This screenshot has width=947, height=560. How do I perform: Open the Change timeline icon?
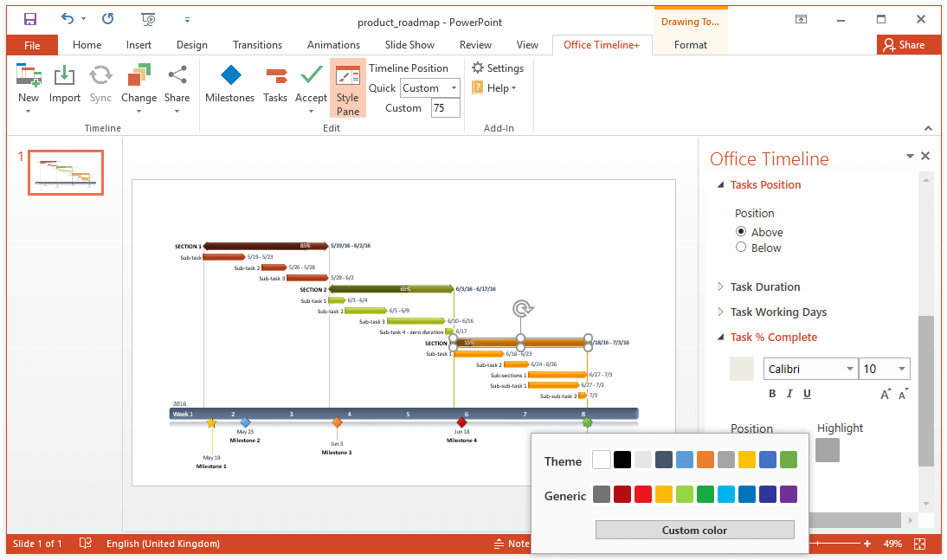coord(139,76)
